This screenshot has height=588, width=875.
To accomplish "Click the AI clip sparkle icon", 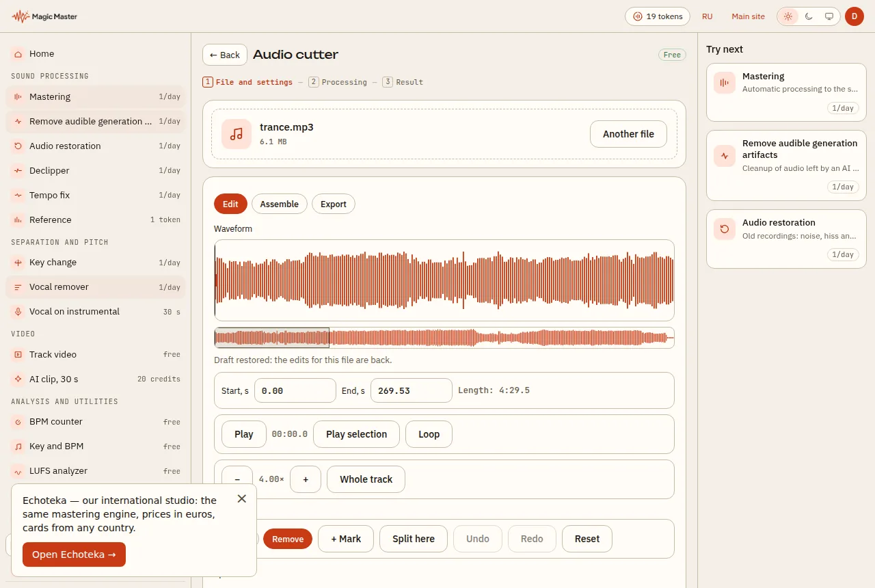I will tap(18, 379).
